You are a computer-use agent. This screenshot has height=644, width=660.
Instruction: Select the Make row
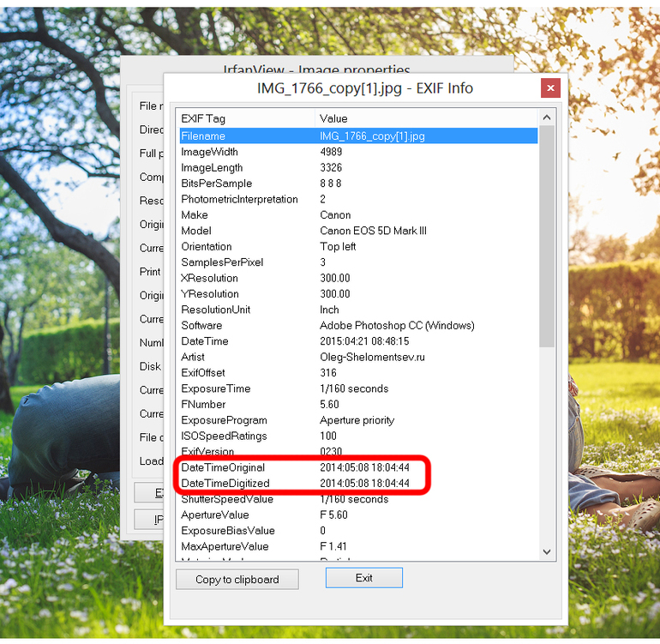coord(358,214)
